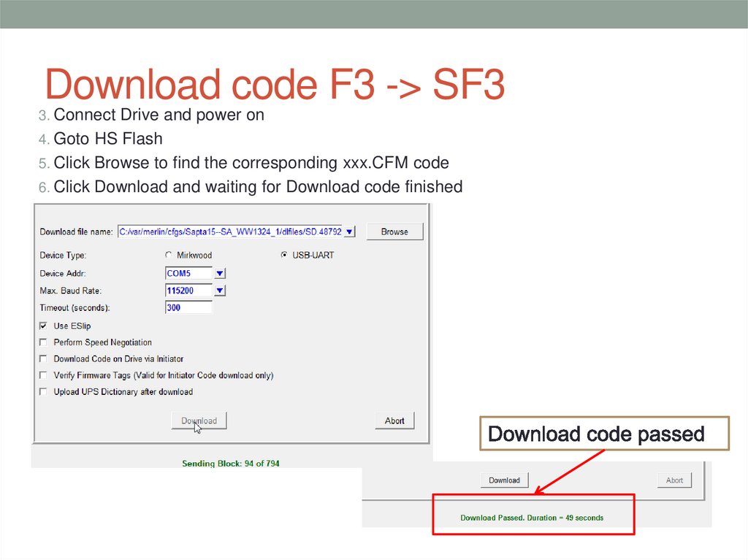Click the Download Passed status message
The width and height of the screenshot is (748, 560).
pyautogui.click(x=533, y=517)
